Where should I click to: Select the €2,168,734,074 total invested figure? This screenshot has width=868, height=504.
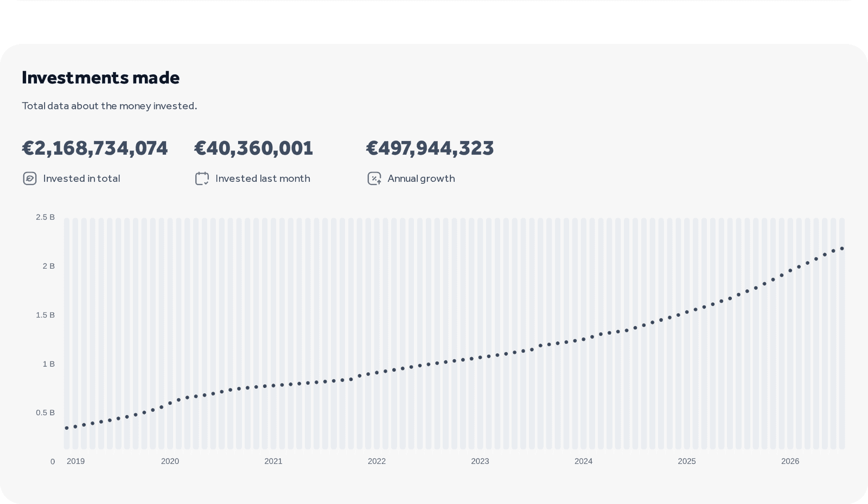(x=95, y=148)
